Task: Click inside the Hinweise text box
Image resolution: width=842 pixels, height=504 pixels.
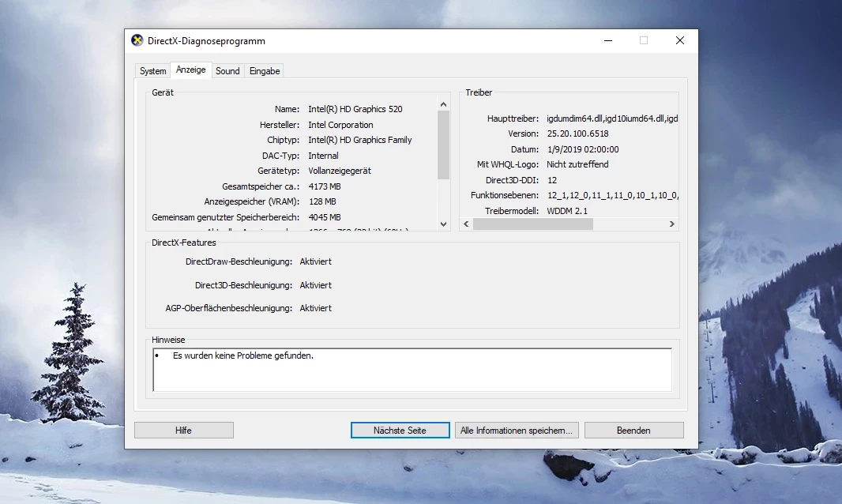Action: (411, 370)
